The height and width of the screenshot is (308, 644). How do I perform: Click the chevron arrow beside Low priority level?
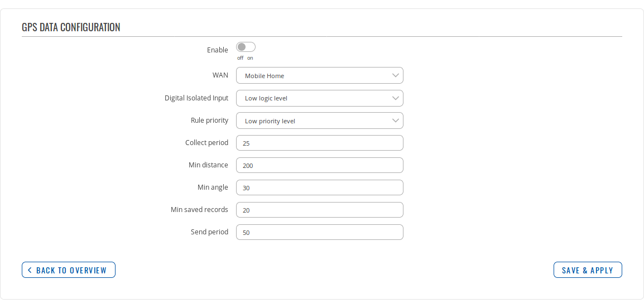(395, 121)
